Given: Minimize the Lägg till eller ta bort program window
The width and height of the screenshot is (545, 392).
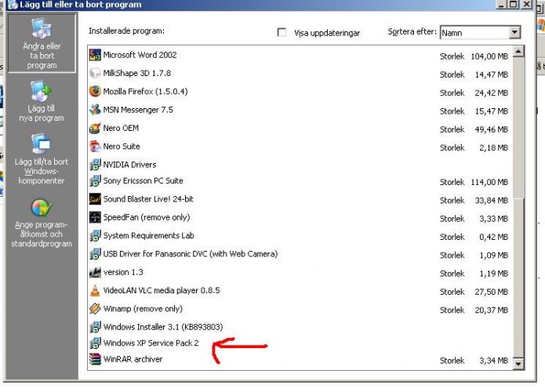Looking at the screenshot, I should 502,5.
